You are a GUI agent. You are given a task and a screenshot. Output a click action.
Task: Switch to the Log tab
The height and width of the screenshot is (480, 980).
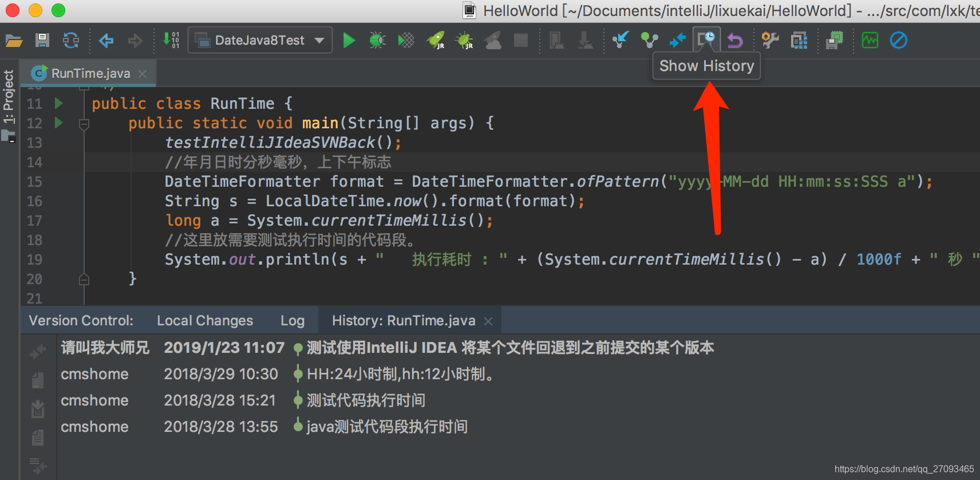pos(293,321)
